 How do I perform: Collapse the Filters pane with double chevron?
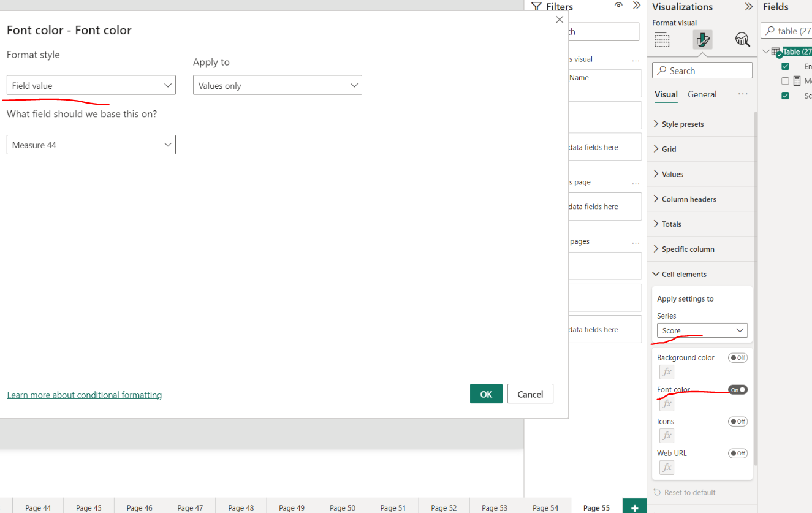coord(637,6)
